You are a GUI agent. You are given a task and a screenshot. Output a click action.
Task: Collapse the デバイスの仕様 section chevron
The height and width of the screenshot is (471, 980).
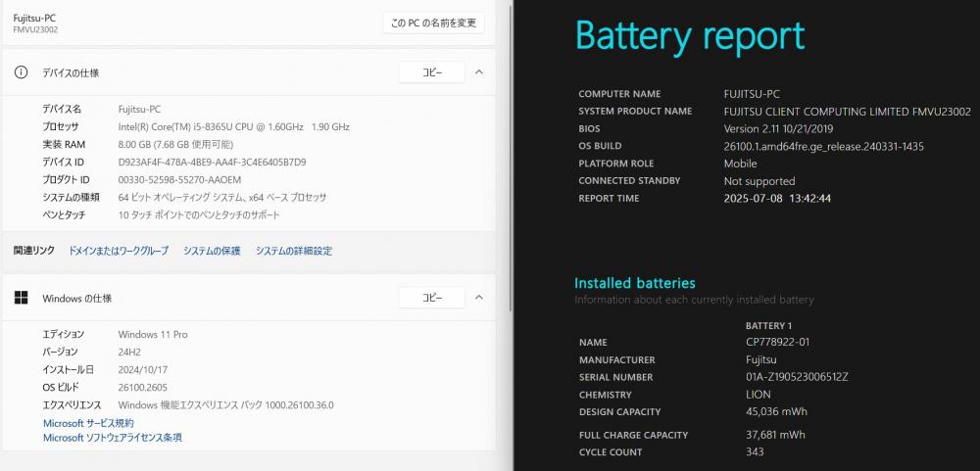click(479, 72)
